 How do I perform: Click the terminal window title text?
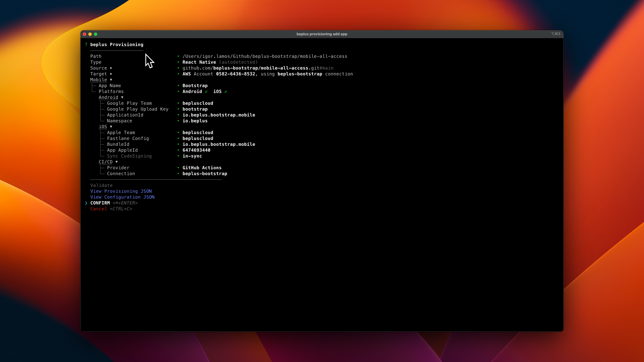(x=322, y=34)
